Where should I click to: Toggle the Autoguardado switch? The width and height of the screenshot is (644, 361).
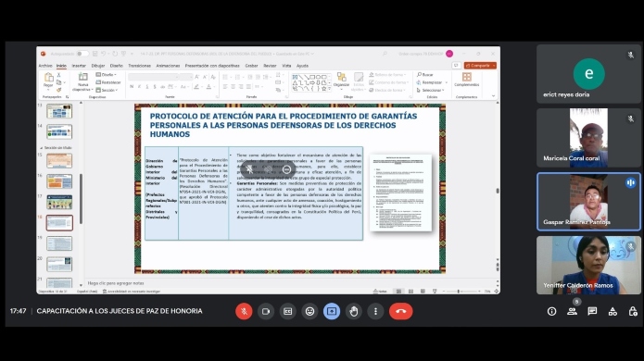coord(82,54)
